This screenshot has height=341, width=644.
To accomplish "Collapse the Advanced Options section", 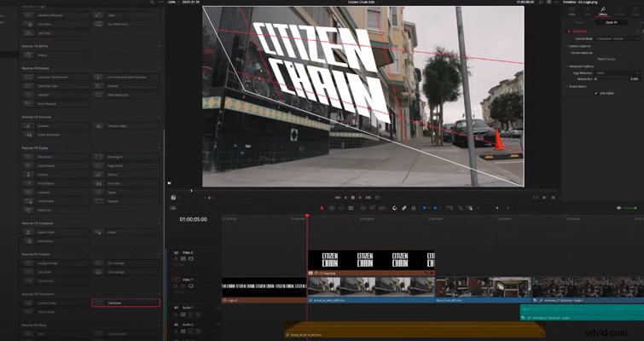I will click(x=566, y=66).
